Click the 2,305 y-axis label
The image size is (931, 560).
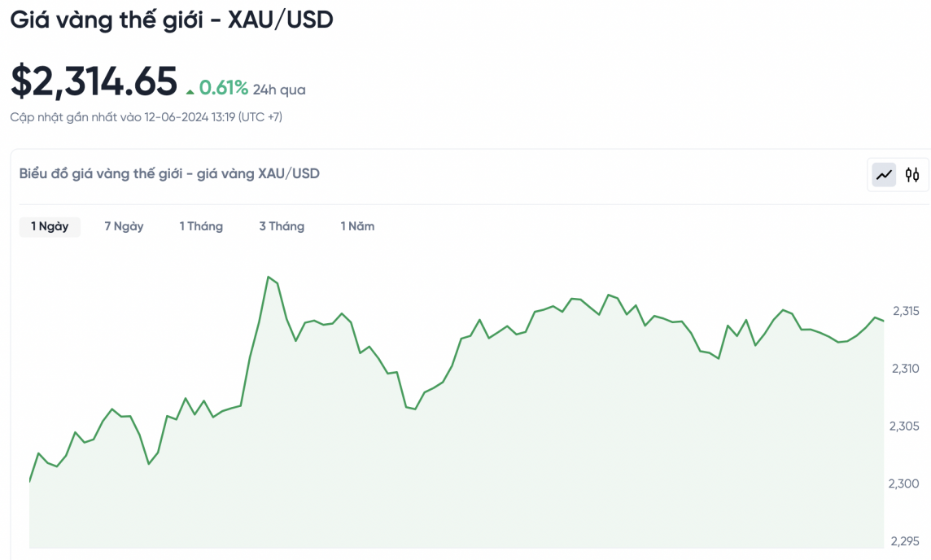pyautogui.click(x=906, y=426)
